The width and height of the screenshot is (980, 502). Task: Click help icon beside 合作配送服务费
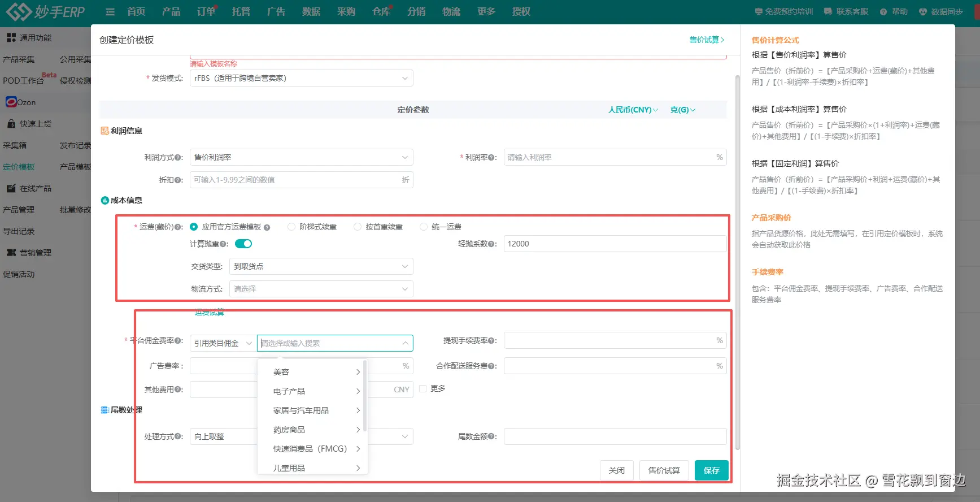click(491, 366)
